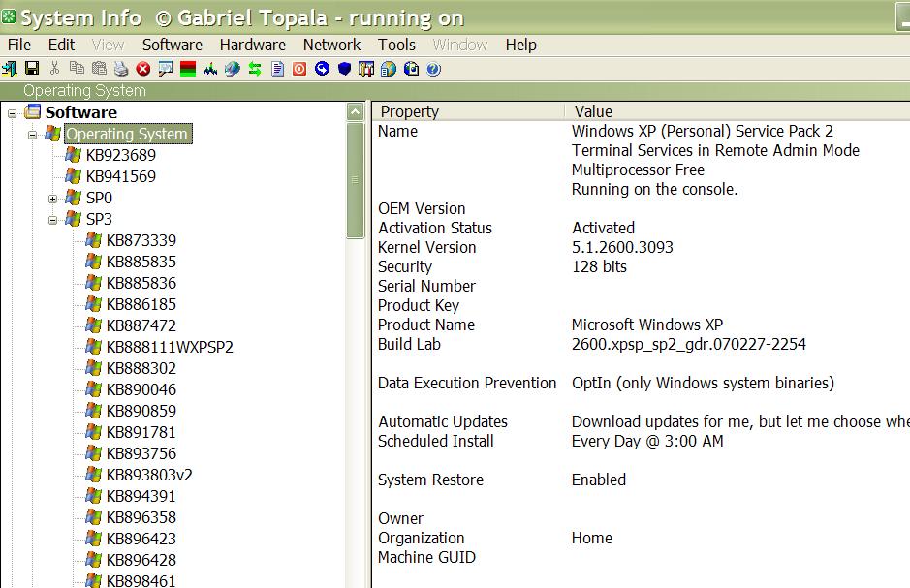Select the KB941569 tree entry

coord(121,176)
